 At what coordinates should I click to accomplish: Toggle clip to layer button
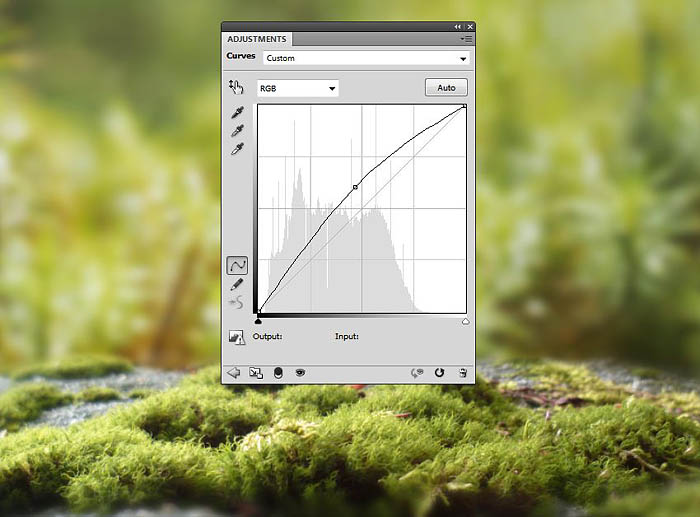tap(278, 372)
